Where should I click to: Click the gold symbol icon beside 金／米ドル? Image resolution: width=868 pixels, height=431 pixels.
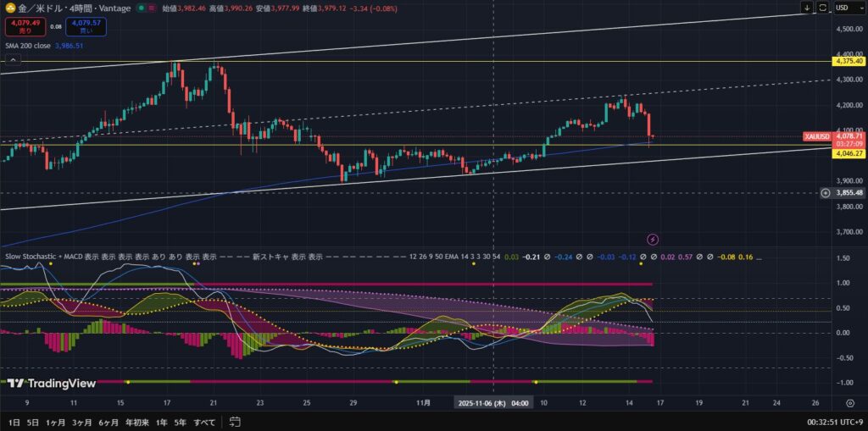coord(9,8)
